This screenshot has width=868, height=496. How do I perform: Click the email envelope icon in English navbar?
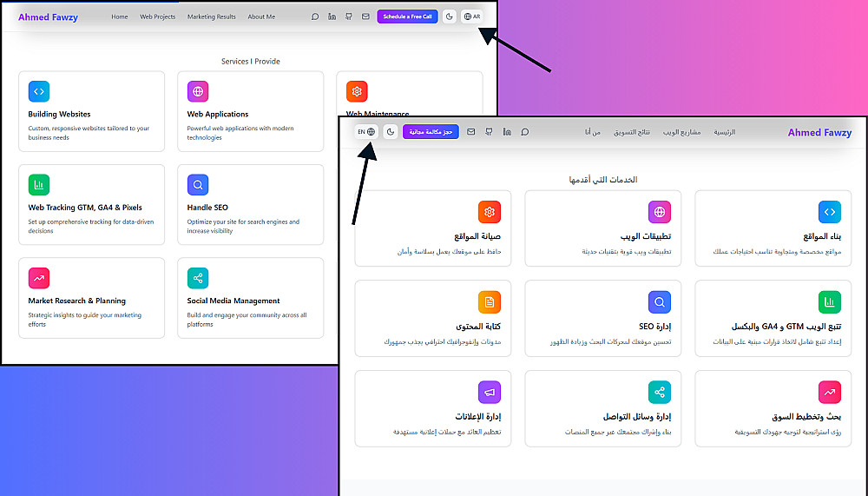point(365,17)
